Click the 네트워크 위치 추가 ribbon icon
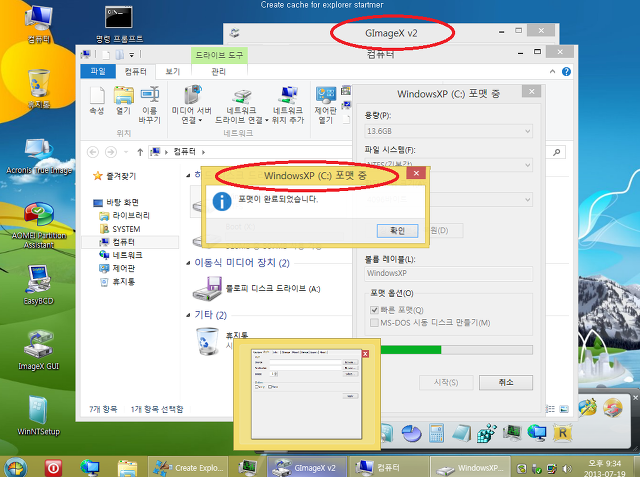Screen dimensions: 640x477 tap(288, 105)
